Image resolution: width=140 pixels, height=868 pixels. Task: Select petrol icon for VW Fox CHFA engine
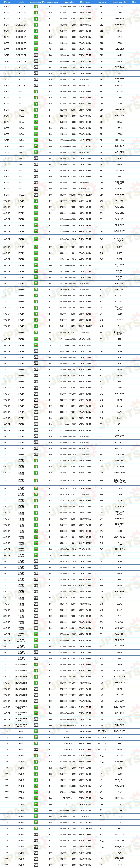pyautogui.click(x=36, y=738)
